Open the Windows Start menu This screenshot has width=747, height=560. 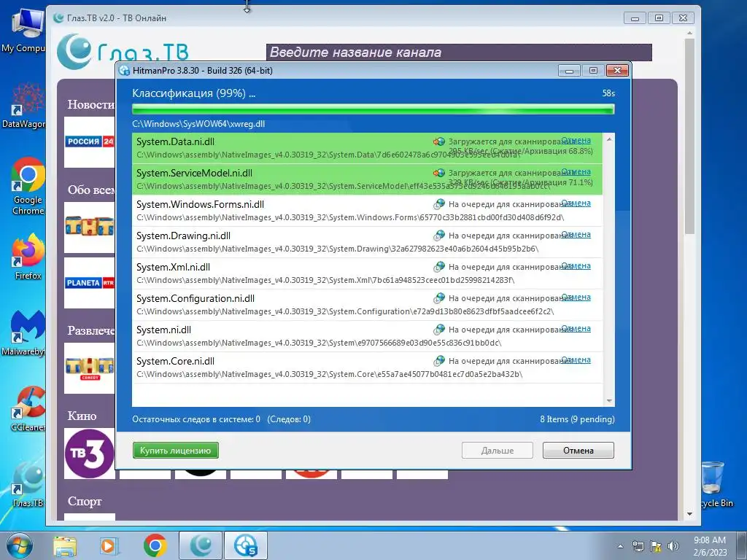tap(20, 545)
